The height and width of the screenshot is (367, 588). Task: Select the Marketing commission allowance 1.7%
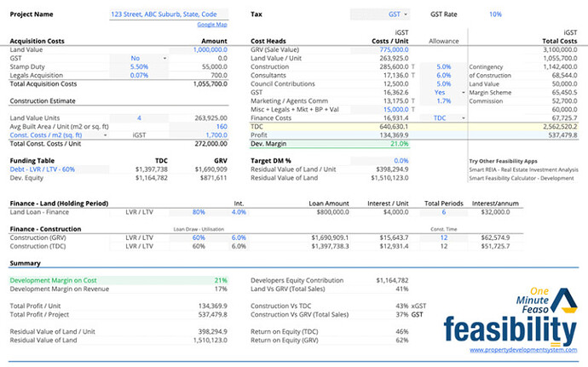(444, 100)
